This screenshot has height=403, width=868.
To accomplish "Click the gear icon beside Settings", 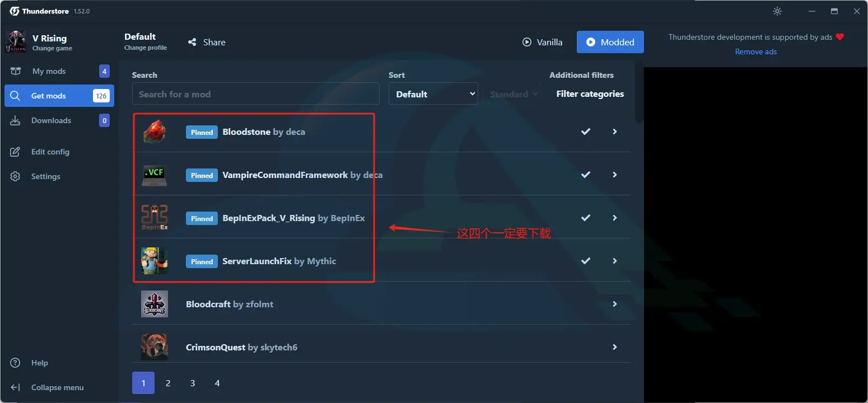I will 16,176.
